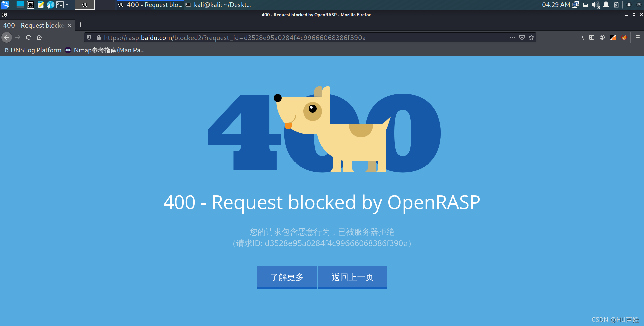644x326 pixels.
Task: Open the Kali applications menu
Action: (5, 5)
